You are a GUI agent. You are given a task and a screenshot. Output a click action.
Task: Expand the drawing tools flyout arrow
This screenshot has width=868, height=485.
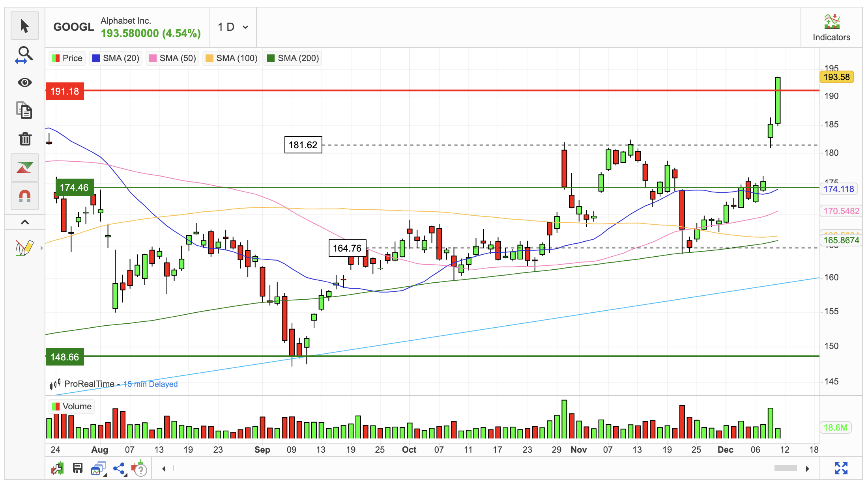41,248
